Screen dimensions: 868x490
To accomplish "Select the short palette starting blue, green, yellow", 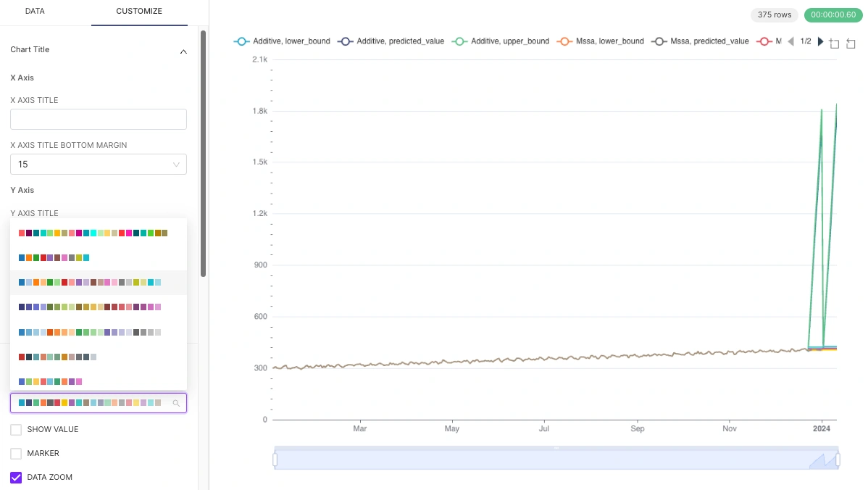I will pos(99,381).
